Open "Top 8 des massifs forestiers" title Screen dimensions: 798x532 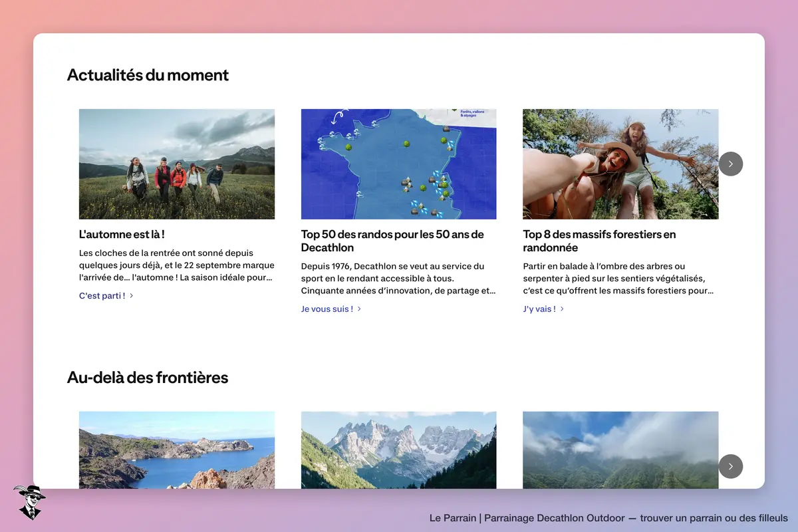599,241
